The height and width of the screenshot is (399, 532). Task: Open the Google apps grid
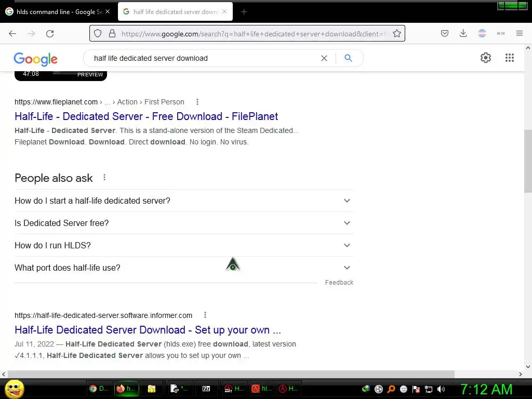tap(510, 58)
